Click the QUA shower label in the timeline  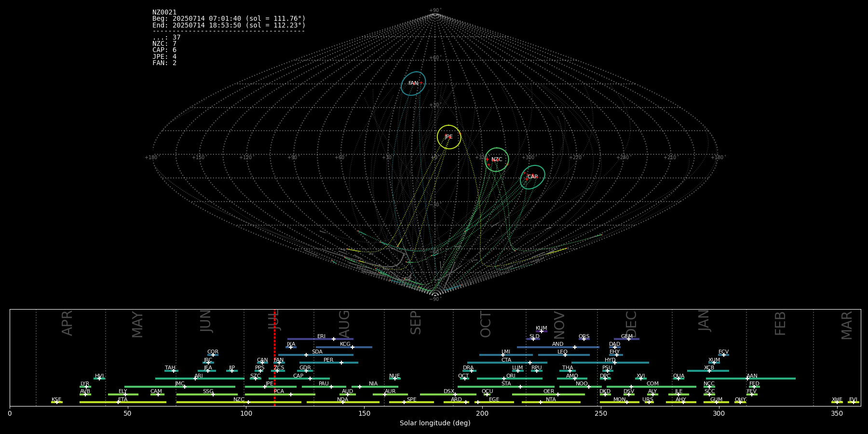(679, 376)
